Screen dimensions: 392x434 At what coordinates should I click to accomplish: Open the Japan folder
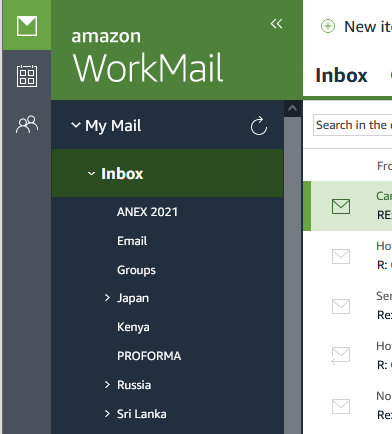[133, 298]
